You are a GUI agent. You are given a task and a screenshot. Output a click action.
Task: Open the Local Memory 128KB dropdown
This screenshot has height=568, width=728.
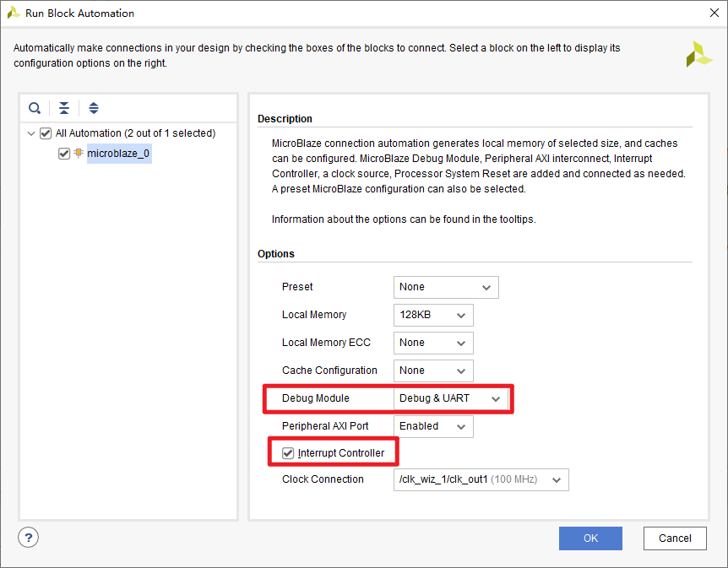(433, 315)
